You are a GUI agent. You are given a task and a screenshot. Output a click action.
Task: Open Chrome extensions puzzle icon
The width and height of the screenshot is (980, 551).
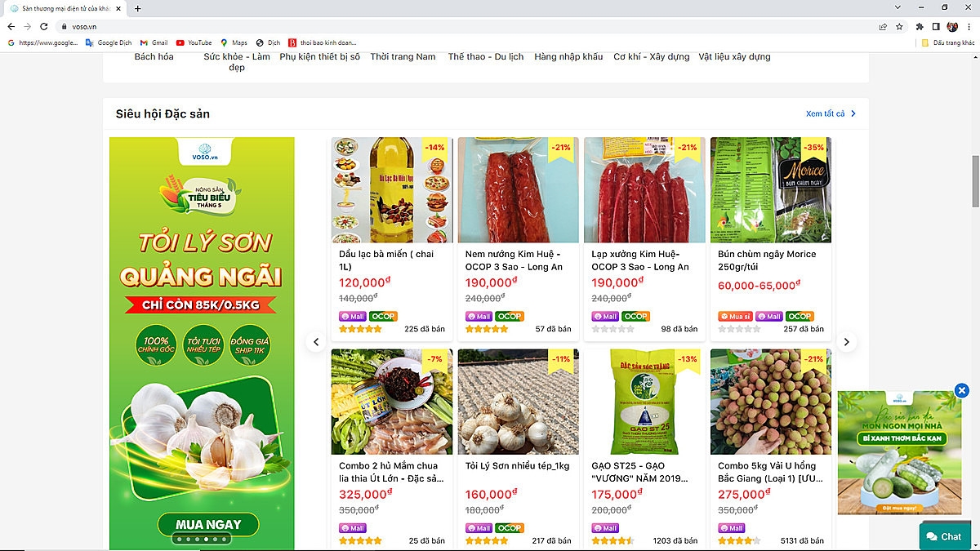coord(920,26)
